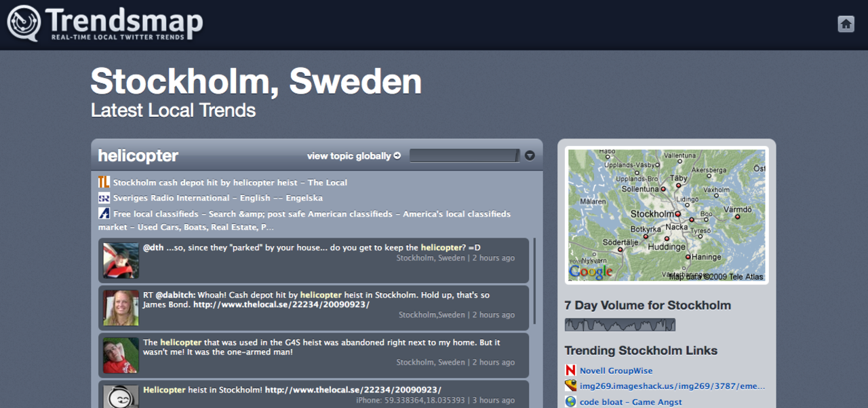Image resolution: width=868 pixels, height=408 pixels.
Task: Open img269.imageshack.us trending link
Action: 673,386
